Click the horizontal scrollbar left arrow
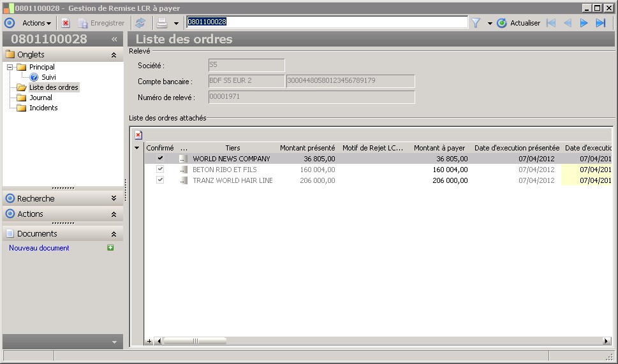Screen dimensions: 618x364 [159, 341]
